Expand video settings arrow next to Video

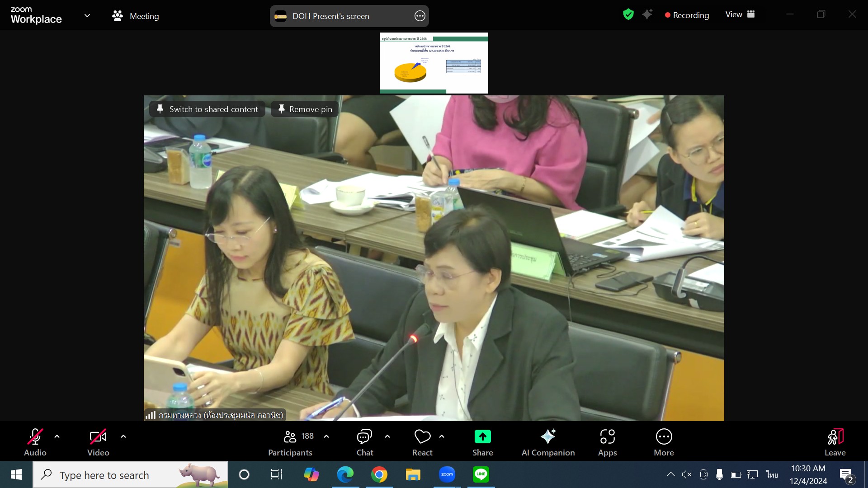pos(123,436)
